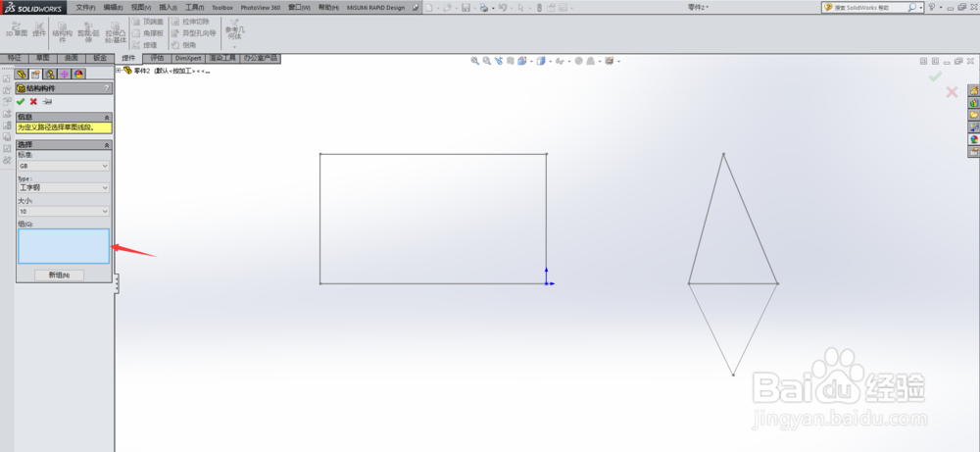This screenshot has width=980, height=452.
Task: Switch to the 钣金 ribbon tab
Action: pos(100,58)
